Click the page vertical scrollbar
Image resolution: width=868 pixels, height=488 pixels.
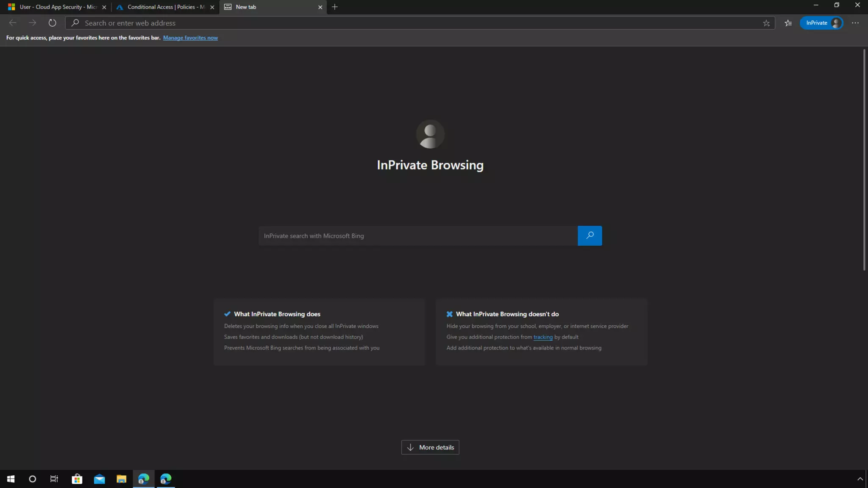tap(864, 161)
